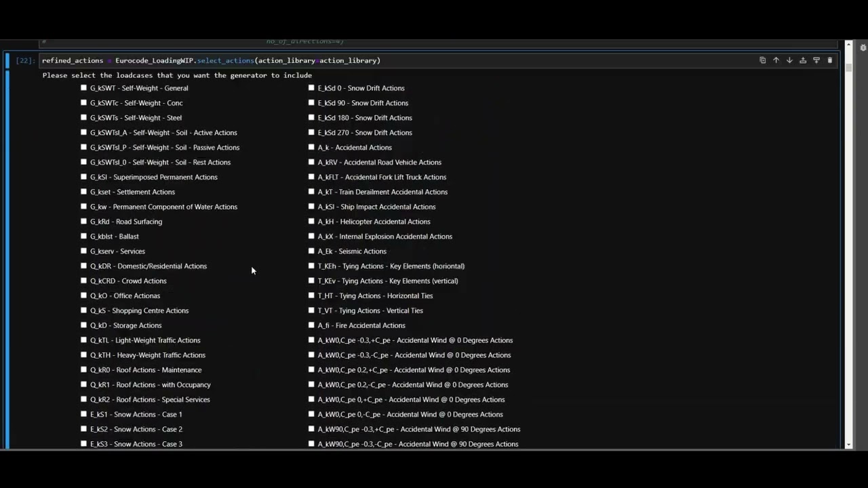
Task: Check E_kSd 270 Snow Drift Actions checkbox
Action: (x=311, y=132)
